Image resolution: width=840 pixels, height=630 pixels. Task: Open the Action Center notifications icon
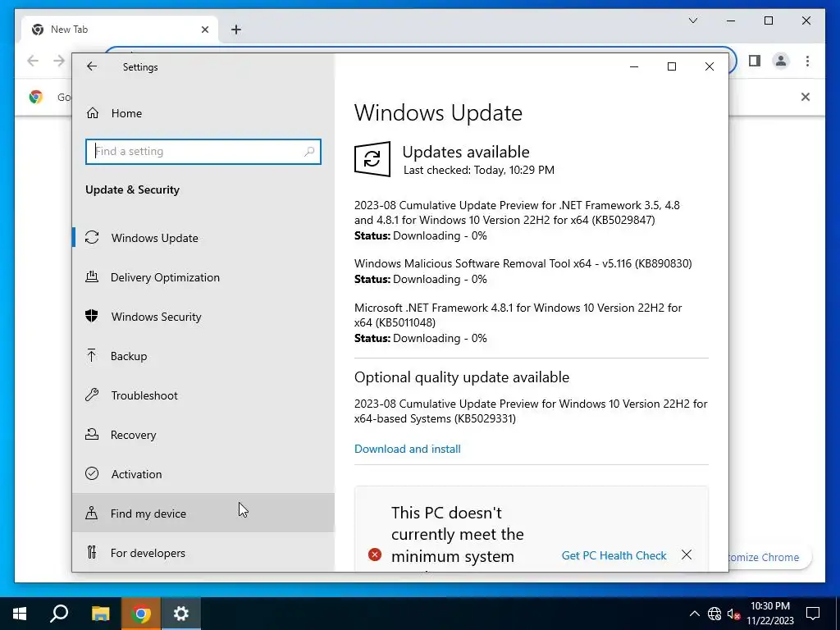click(x=813, y=614)
